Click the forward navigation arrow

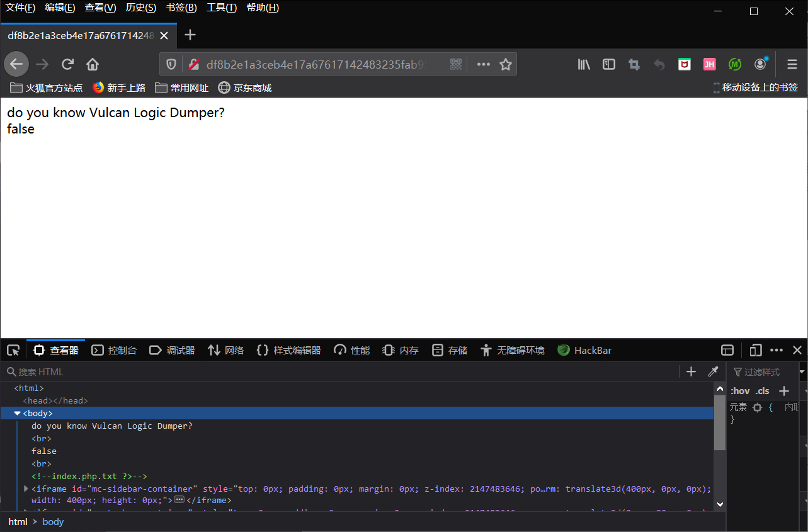click(42, 64)
